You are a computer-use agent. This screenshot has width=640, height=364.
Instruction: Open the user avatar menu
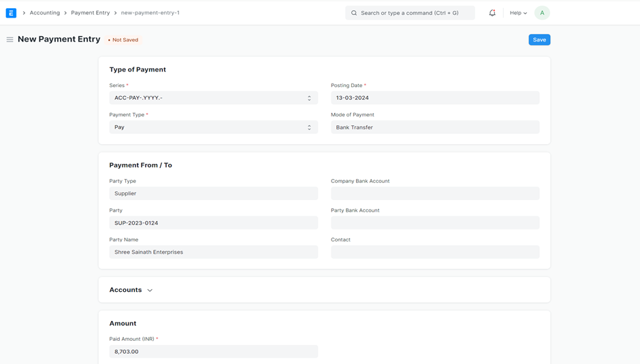tap(542, 13)
